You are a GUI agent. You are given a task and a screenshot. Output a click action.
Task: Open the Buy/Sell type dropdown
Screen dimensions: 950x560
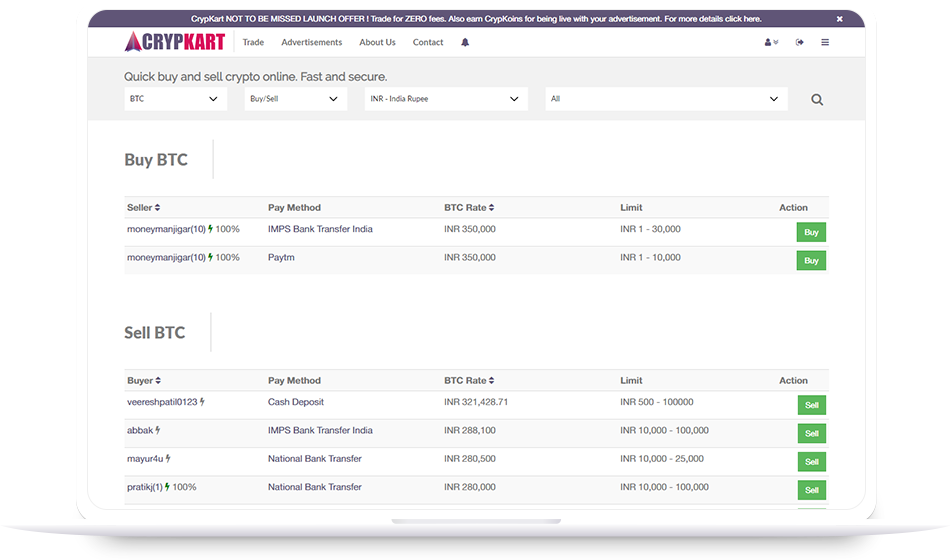coord(295,99)
